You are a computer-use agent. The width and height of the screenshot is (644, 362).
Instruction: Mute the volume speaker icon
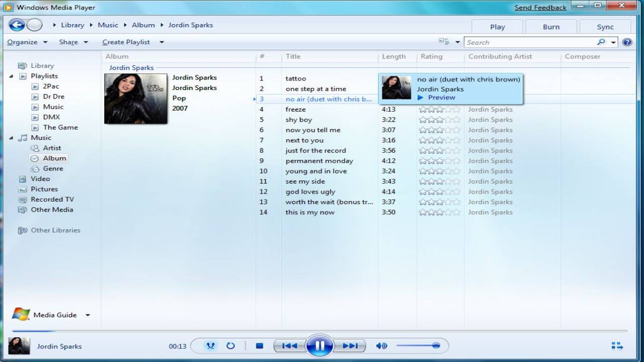tap(381, 346)
